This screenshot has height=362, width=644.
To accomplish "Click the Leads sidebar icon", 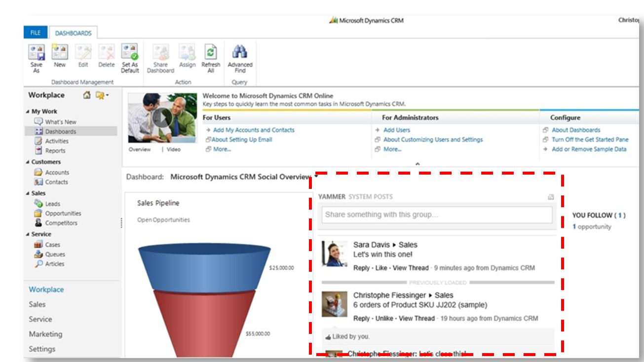I will [38, 203].
